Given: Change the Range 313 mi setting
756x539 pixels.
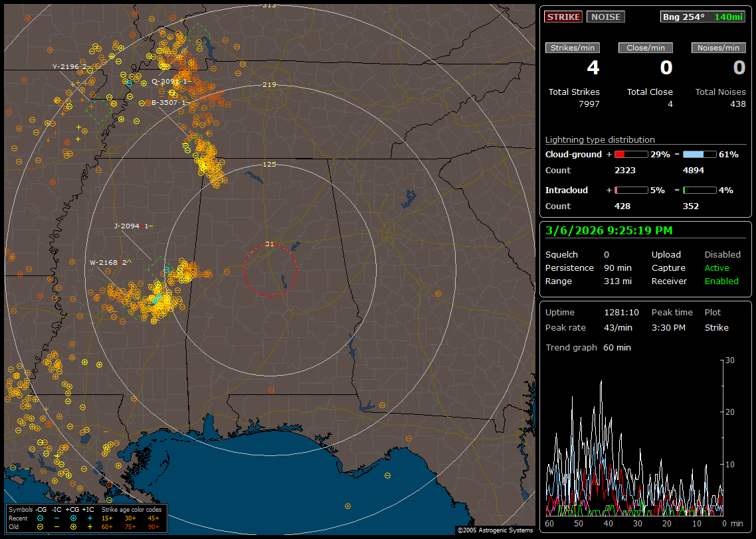Looking at the screenshot, I should (617, 281).
